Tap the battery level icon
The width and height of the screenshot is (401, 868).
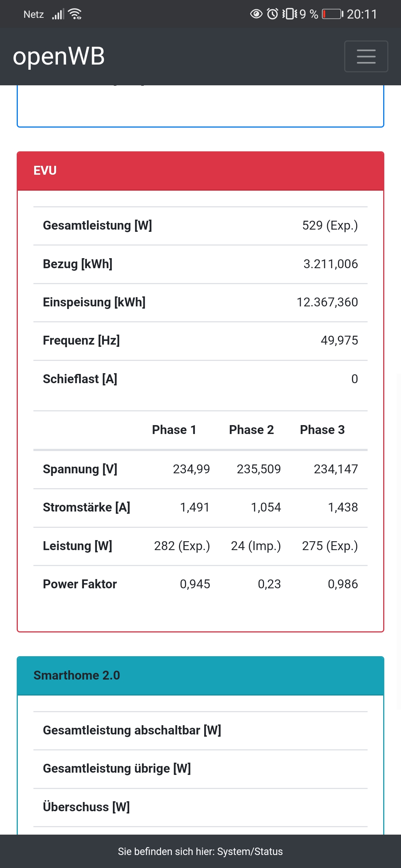click(332, 14)
